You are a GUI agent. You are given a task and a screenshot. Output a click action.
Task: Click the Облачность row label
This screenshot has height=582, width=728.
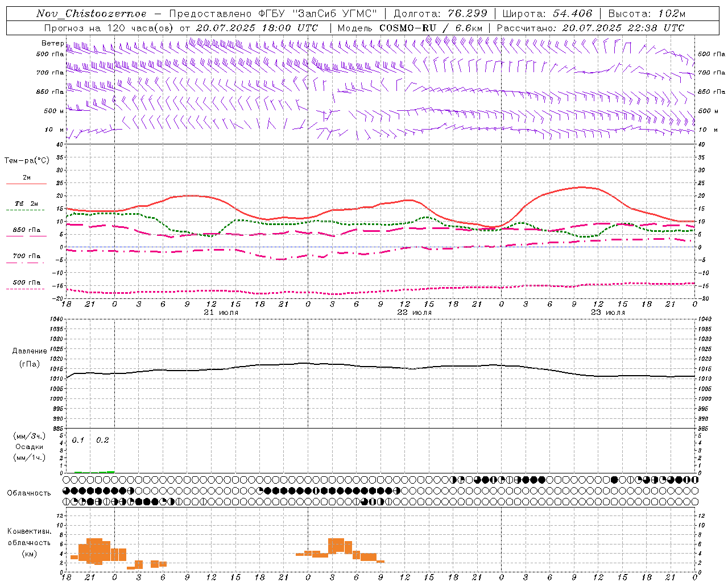29,493
